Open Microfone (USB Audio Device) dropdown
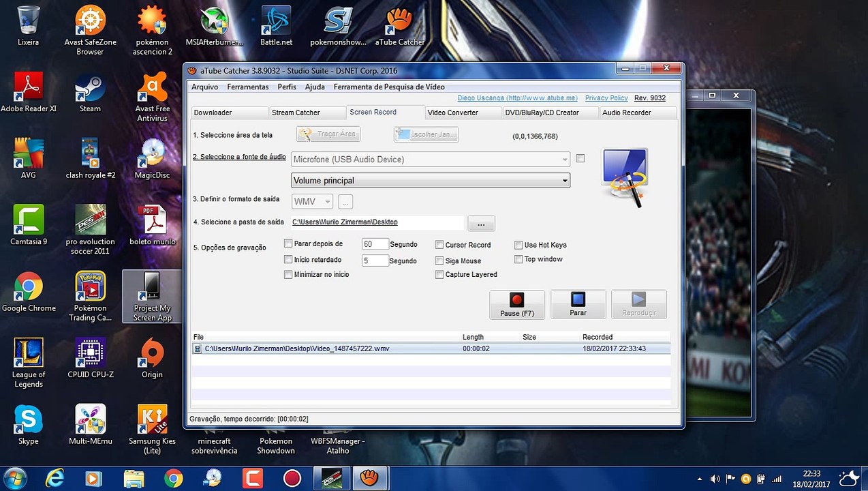 [431, 160]
